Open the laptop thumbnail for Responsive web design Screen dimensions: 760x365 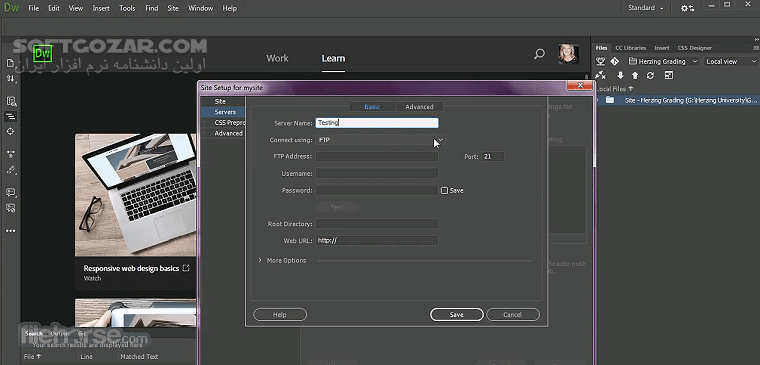tap(136, 195)
